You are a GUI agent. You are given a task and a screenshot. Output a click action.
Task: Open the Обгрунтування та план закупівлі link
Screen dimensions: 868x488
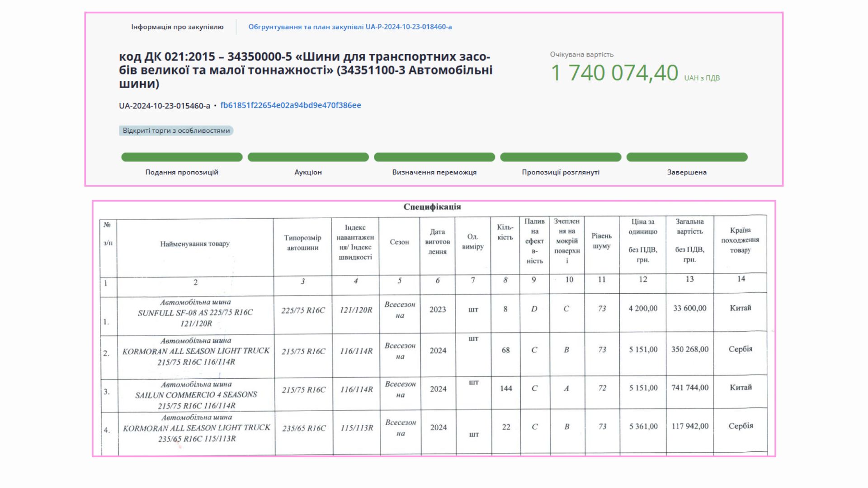point(350,27)
